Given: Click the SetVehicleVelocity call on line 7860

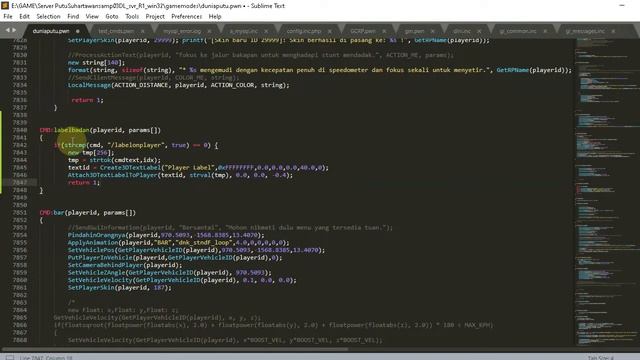Looking at the screenshot, I should point(100,280).
